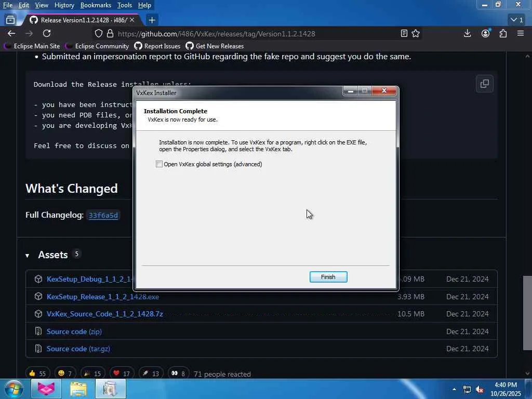Image resolution: width=532 pixels, height=399 pixels.
Task: Click Finish in VxKex Installer
Action: pyautogui.click(x=328, y=277)
